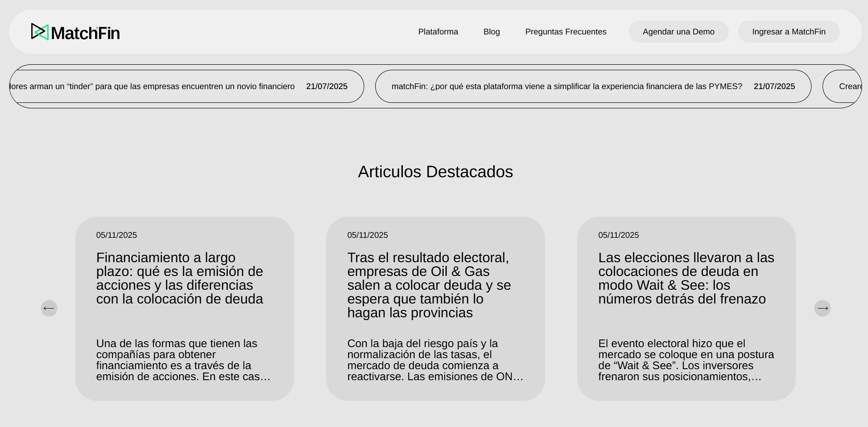Go to the Blog page
868x427 pixels.
(x=491, y=32)
